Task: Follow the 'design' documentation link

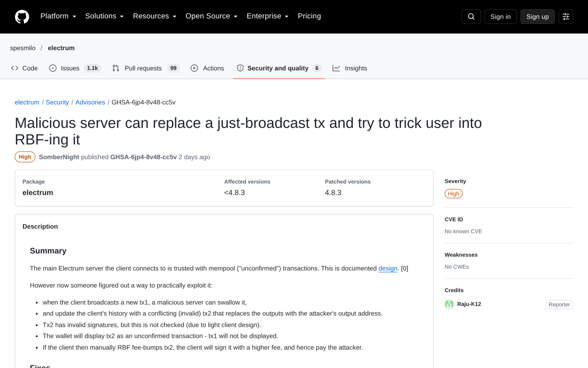Action: (x=388, y=269)
